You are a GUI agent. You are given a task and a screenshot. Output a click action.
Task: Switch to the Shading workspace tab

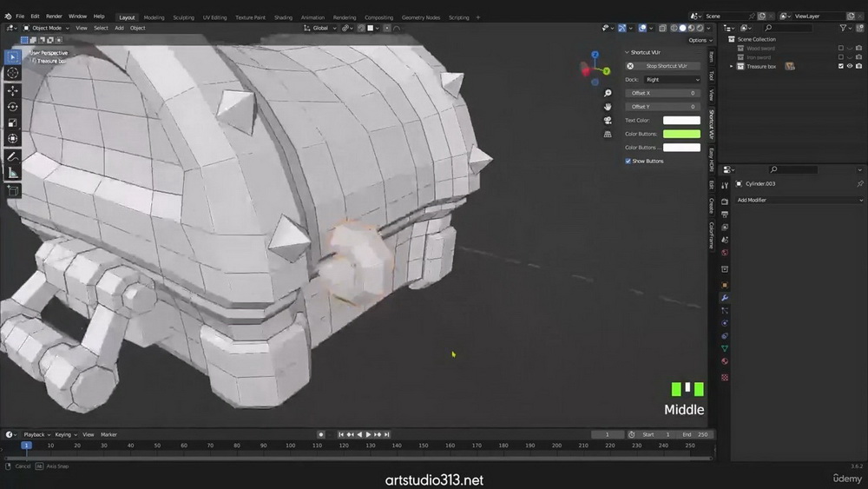pos(283,17)
